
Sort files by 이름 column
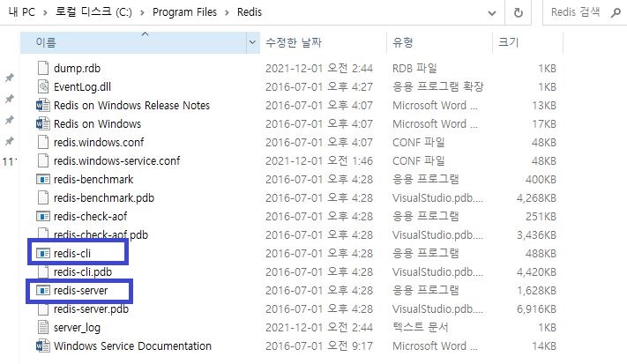tap(133, 42)
